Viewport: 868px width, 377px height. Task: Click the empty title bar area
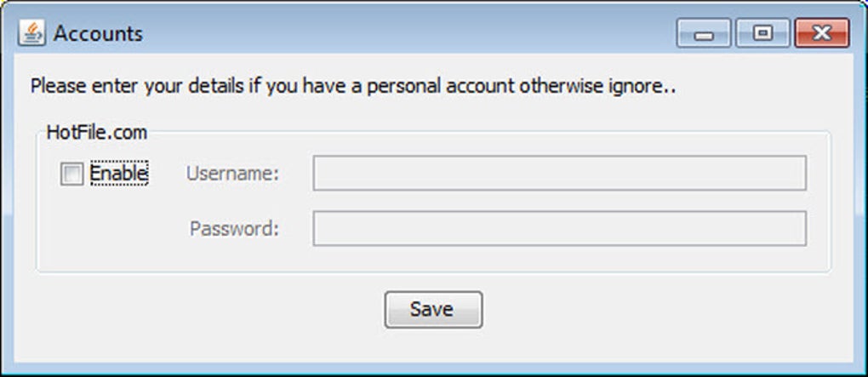tap(408, 34)
